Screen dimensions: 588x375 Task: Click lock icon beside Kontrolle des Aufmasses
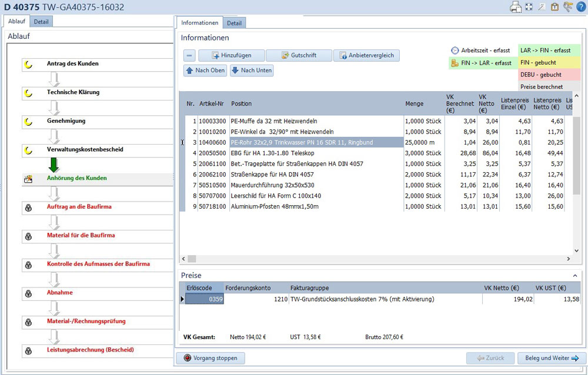pyautogui.click(x=28, y=264)
